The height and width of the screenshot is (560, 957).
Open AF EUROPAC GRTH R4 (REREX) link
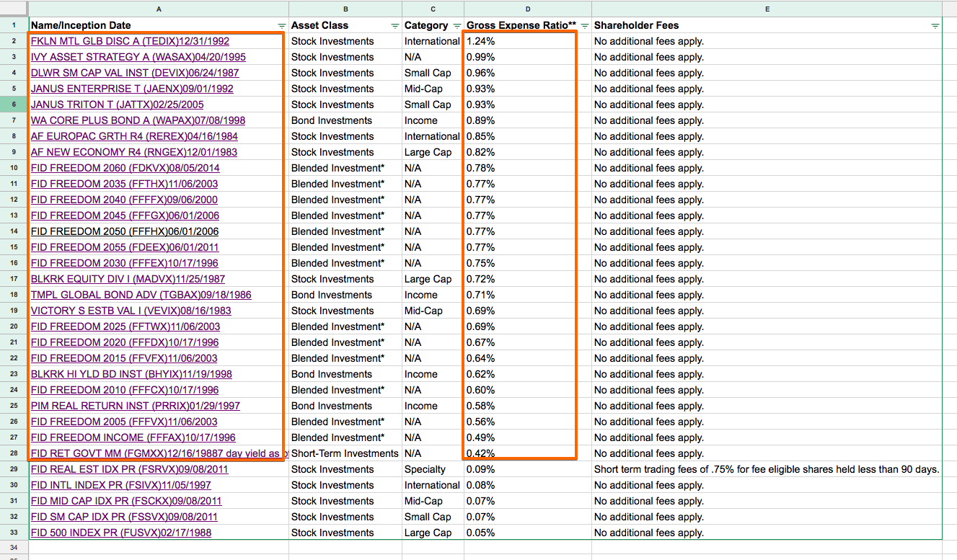[x=134, y=136]
